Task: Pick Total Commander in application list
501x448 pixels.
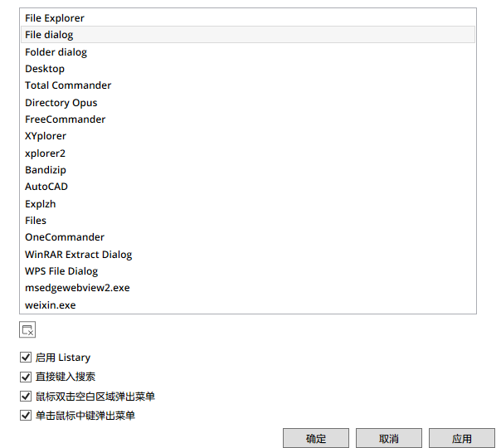Action: coord(68,85)
